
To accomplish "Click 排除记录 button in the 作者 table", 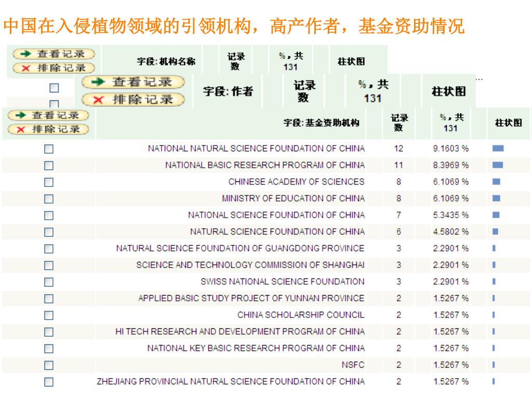I will pos(134,99).
